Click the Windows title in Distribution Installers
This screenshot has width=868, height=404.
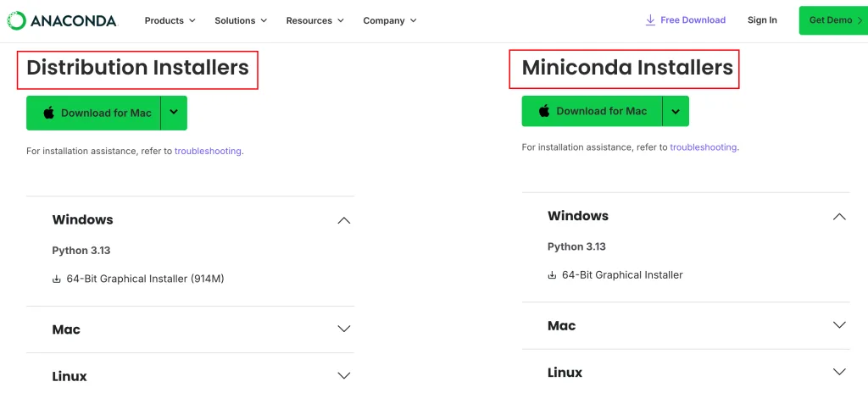pyautogui.click(x=82, y=219)
